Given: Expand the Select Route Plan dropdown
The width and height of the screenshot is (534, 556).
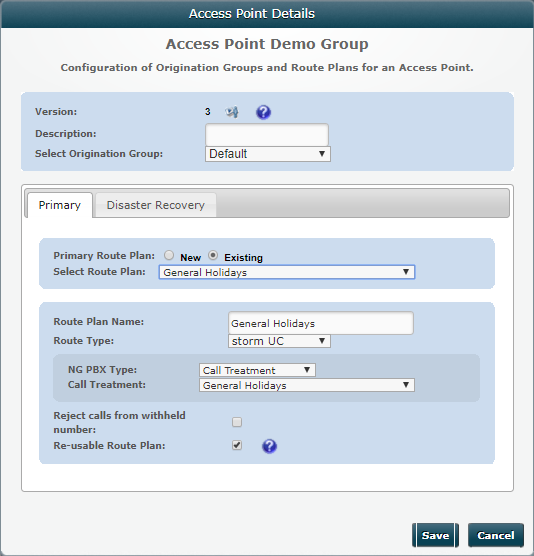Looking at the screenshot, I should pos(287,272).
